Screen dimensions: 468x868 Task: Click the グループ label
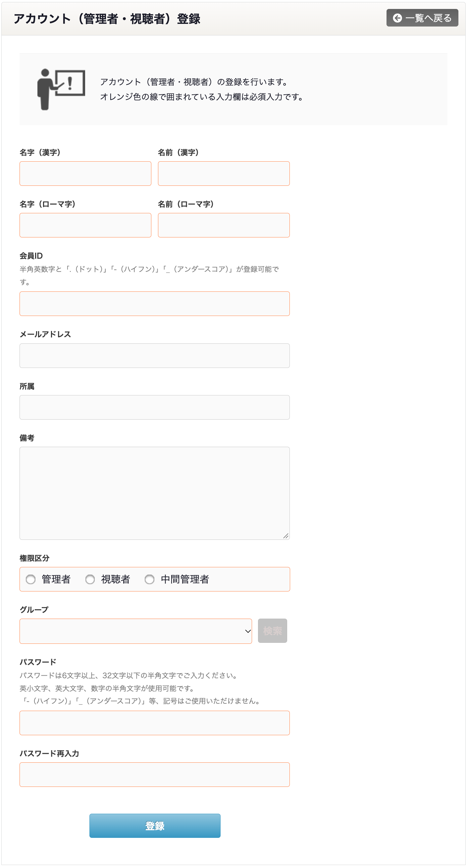click(x=34, y=610)
